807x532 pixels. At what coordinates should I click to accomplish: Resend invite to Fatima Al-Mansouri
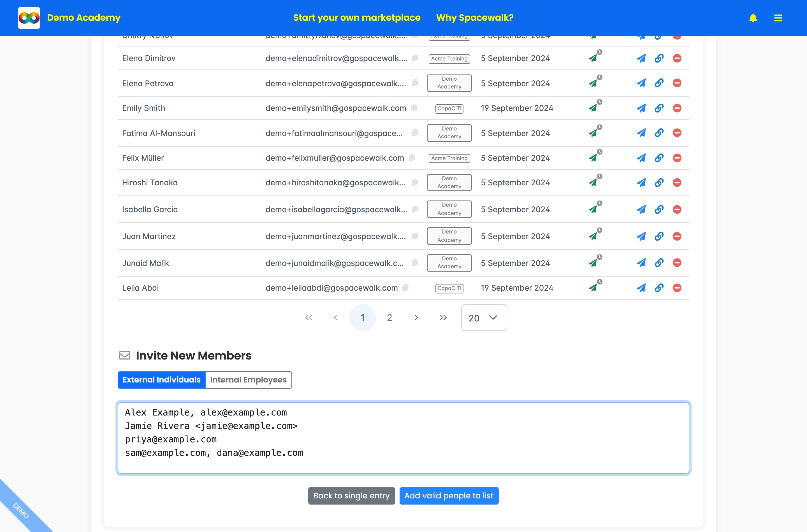pyautogui.click(x=641, y=133)
